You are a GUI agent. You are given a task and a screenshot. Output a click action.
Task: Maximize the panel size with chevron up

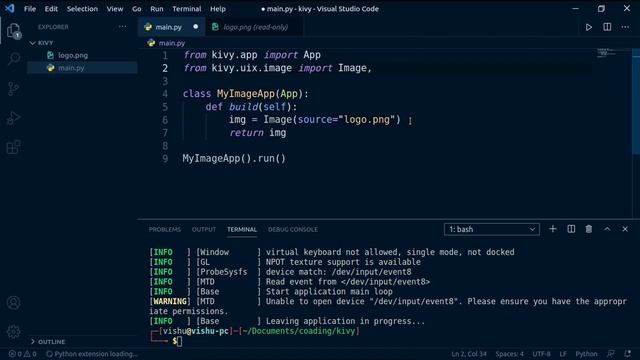pos(607,229)
